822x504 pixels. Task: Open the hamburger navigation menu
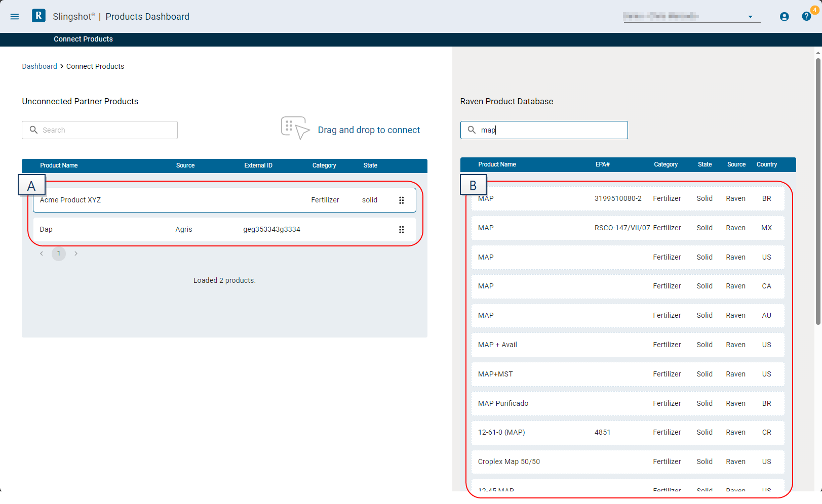(x=15, y=17)
